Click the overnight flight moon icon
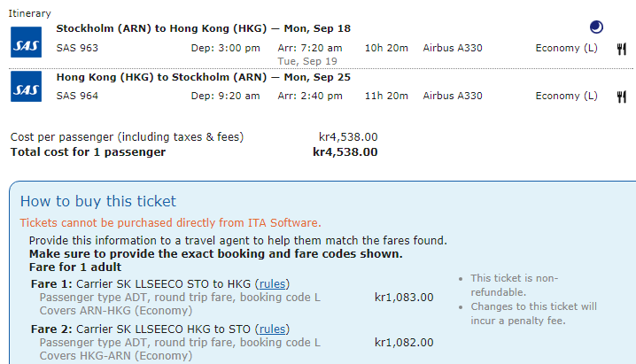Screen dimensions: 636x364 (596, 27)
